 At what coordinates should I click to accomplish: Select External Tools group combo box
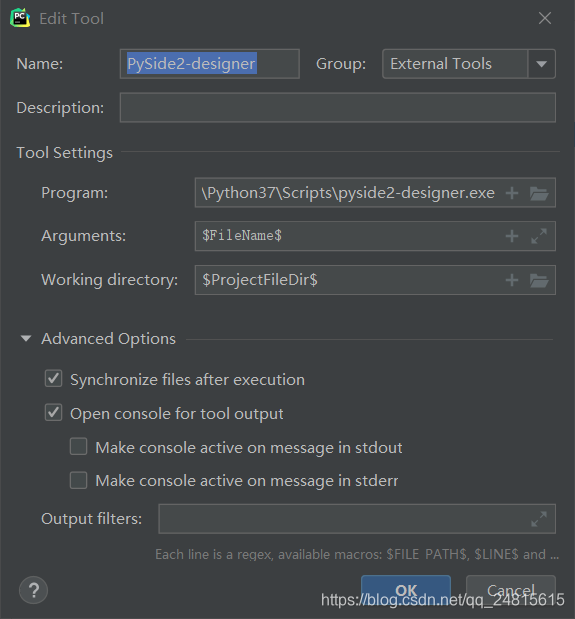pos(469,64)
